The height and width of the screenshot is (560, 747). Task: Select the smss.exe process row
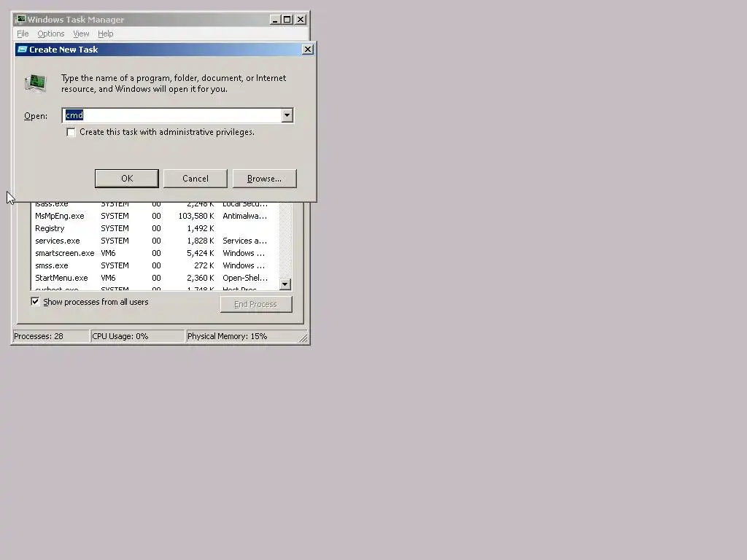click(x=155, y=265)
